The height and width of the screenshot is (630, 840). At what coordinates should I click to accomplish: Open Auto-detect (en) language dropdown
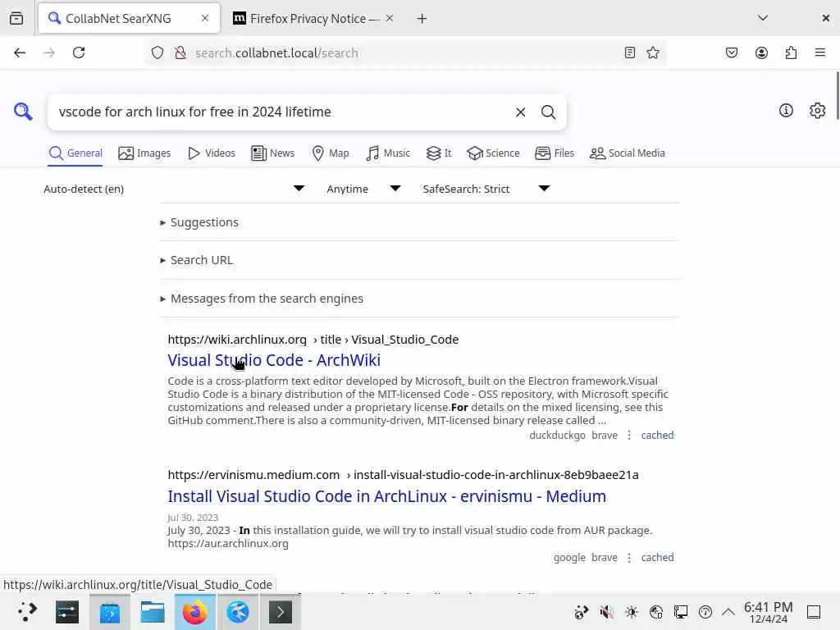click(x=174, y=189)
